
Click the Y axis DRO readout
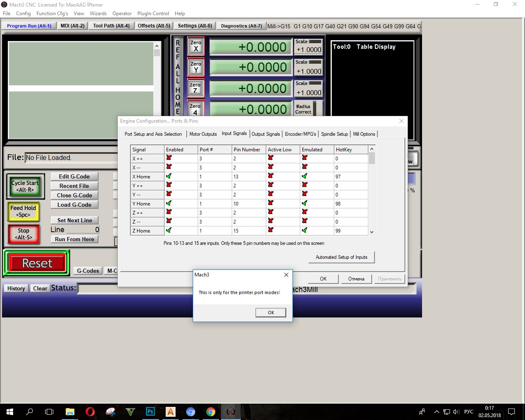[251, 67]
